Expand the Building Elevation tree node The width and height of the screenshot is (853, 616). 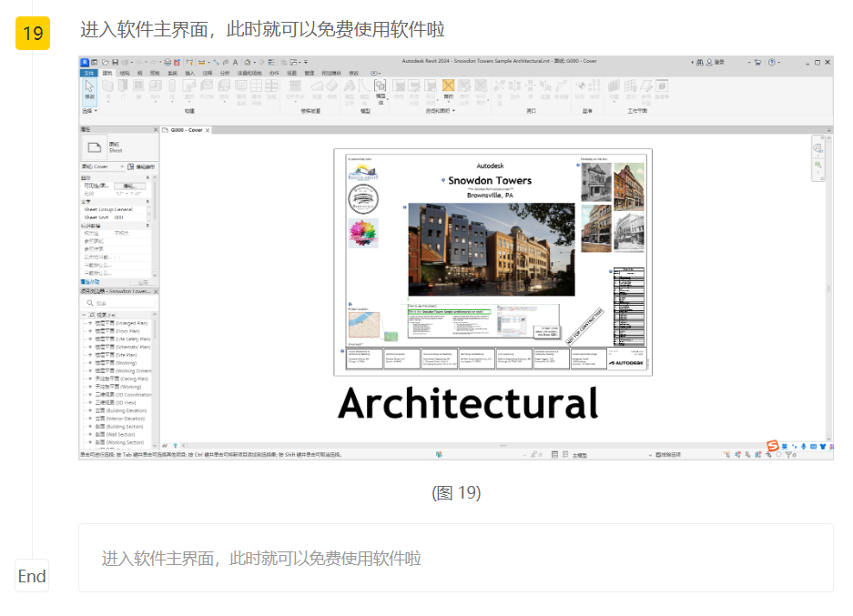point(90,411)
